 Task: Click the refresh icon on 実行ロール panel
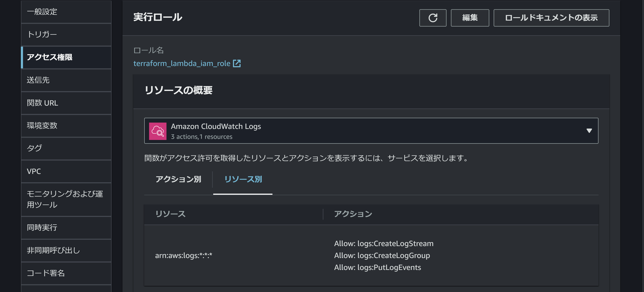coord(433,18)
